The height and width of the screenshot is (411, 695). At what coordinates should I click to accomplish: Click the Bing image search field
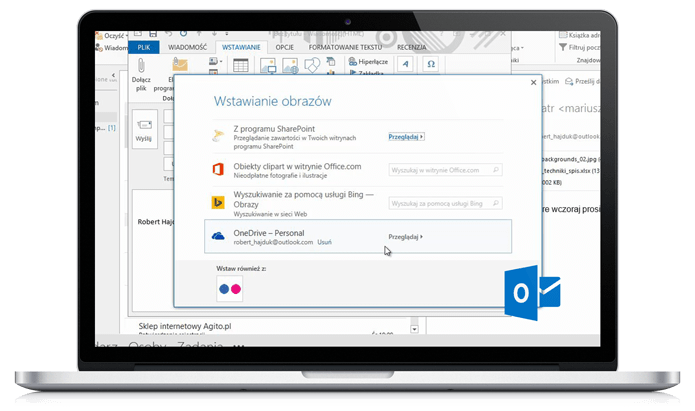444,203
